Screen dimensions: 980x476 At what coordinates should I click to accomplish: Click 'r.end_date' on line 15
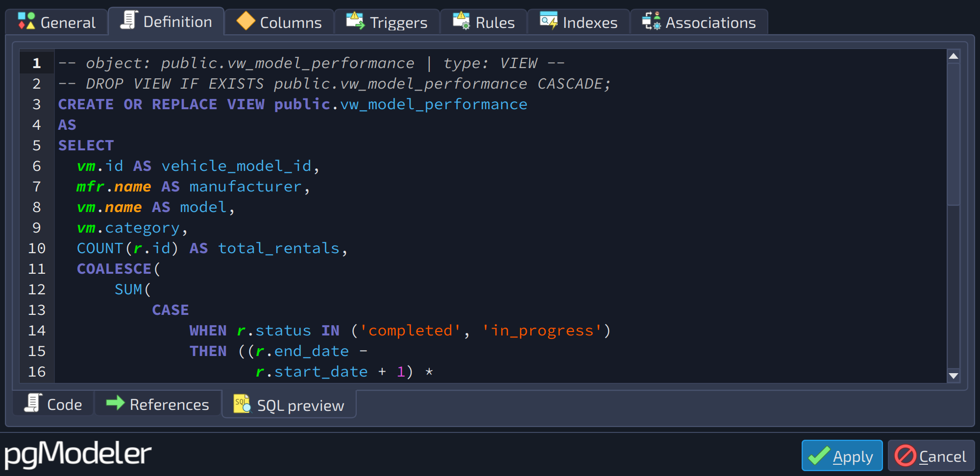click(302, 351)
